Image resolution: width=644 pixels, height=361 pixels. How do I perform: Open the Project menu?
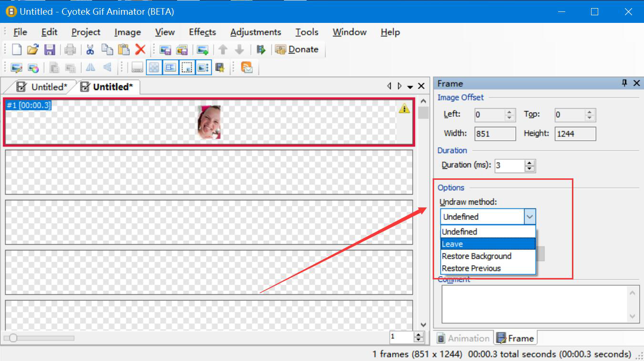86,32
